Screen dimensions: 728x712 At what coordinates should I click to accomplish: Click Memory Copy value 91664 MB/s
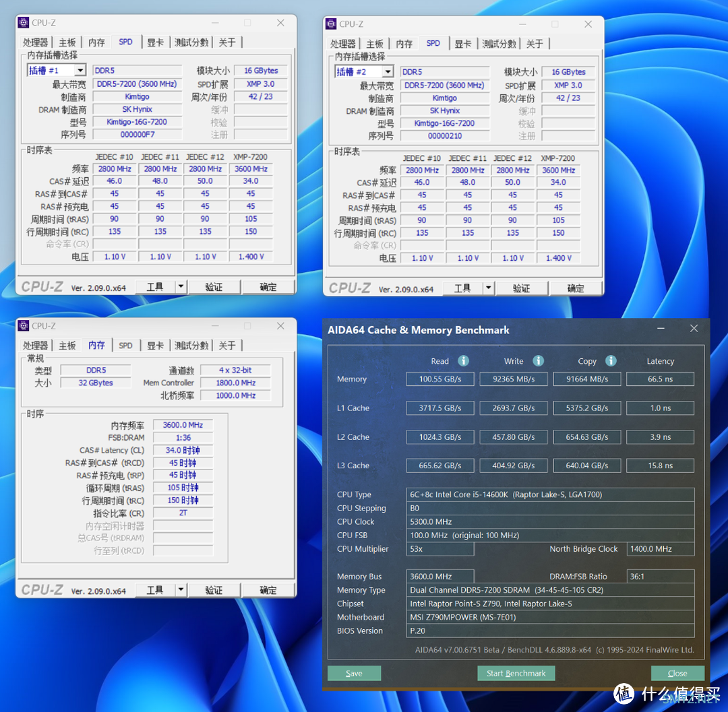coord(587,379)
